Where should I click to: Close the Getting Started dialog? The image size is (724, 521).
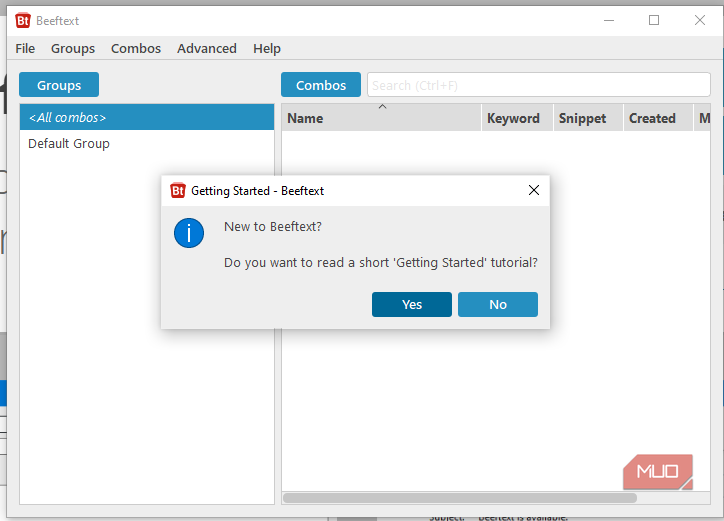tap(534, 190)
